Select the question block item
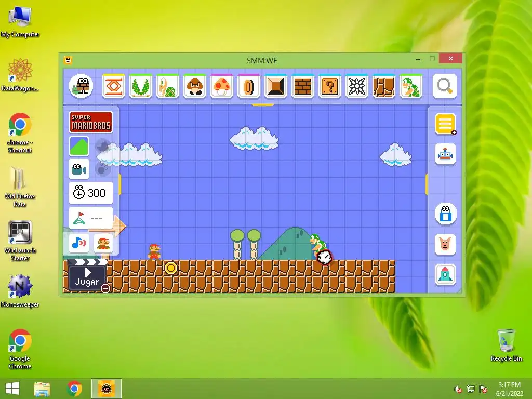 click(330, 86)
